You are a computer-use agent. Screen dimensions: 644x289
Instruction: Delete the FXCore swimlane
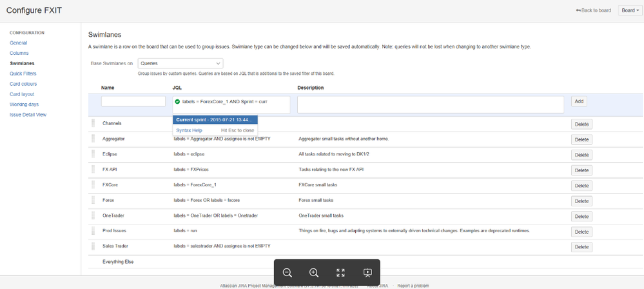(x=581, y=186)
